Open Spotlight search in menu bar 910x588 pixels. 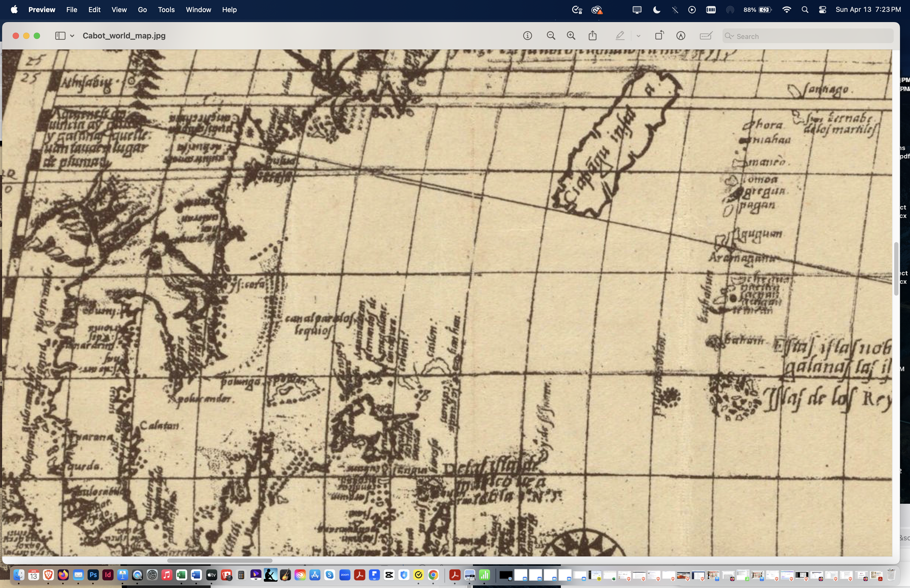(805, 9)
